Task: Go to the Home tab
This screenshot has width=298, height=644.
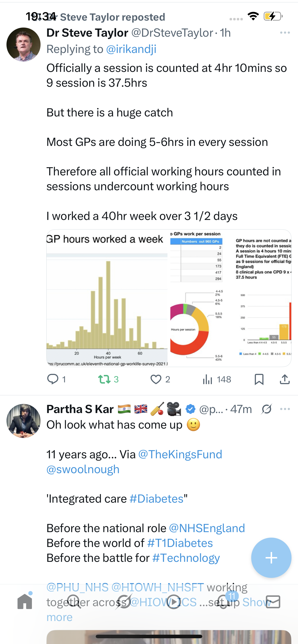Action: tap(25, 601)
